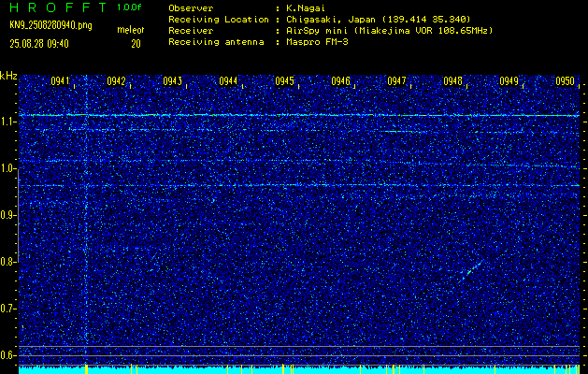588x374 pixels.
Task: Click the version label 1.0.0f
Action: (129, 7)
